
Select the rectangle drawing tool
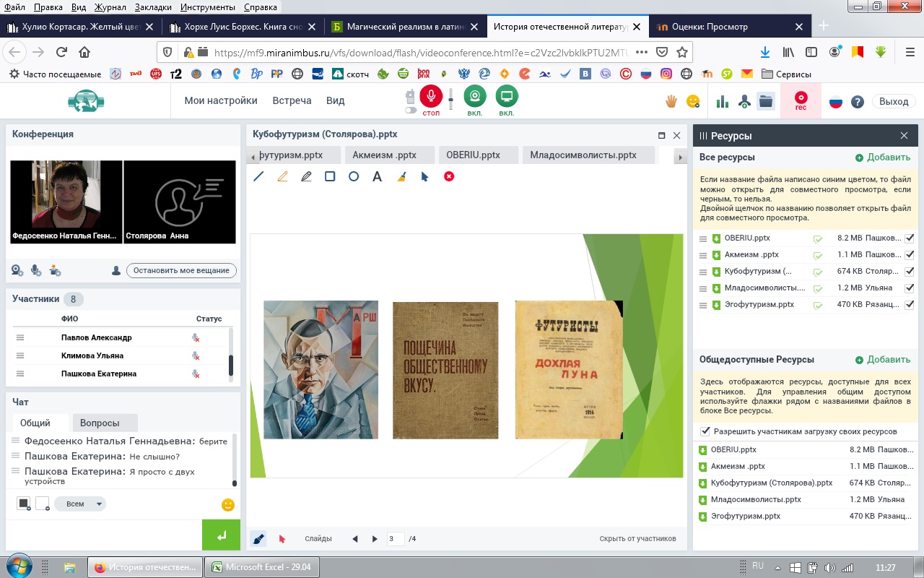[330, 176]
